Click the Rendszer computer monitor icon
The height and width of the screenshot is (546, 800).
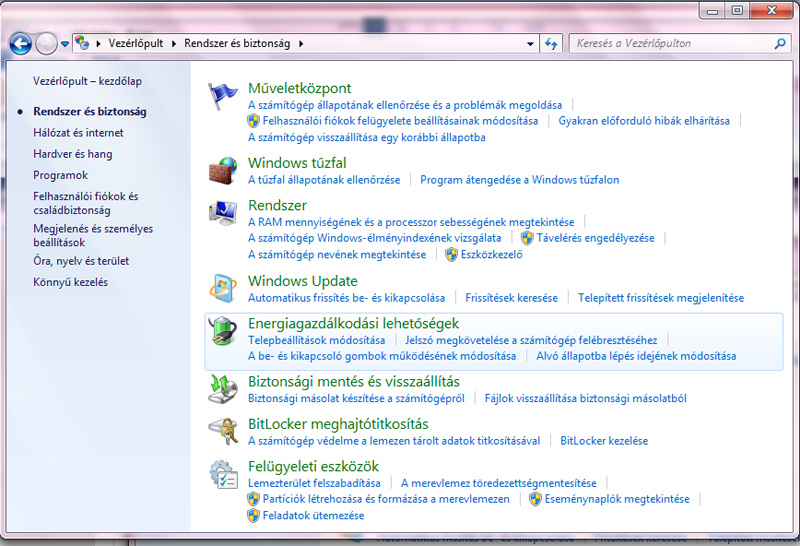coord(223,213)
